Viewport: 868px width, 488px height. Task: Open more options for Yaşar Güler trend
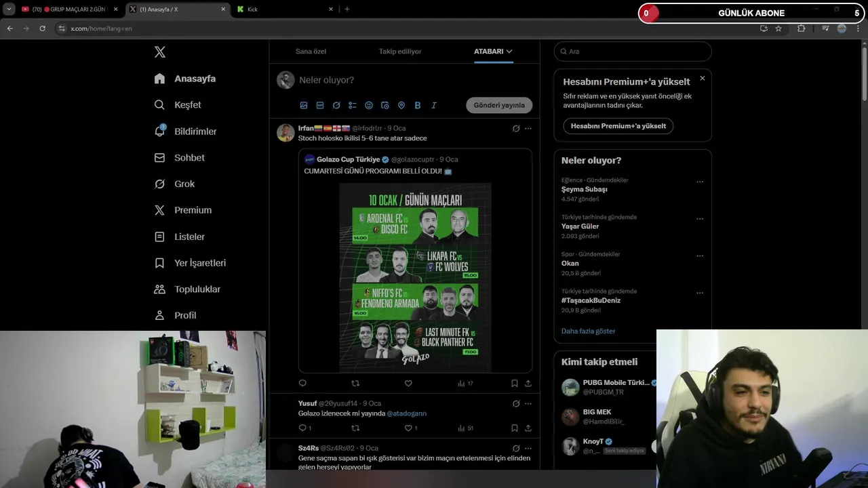tap(700, 219)
